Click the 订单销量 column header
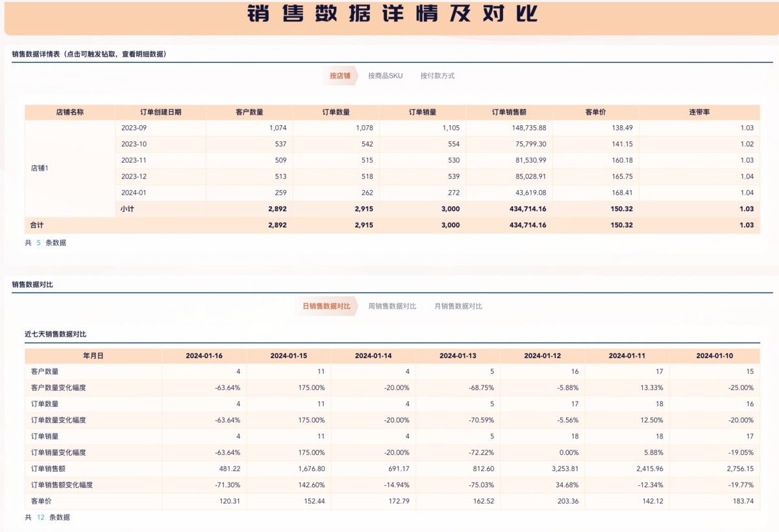The height and width of the screenshot is (532, 779). 423,112
